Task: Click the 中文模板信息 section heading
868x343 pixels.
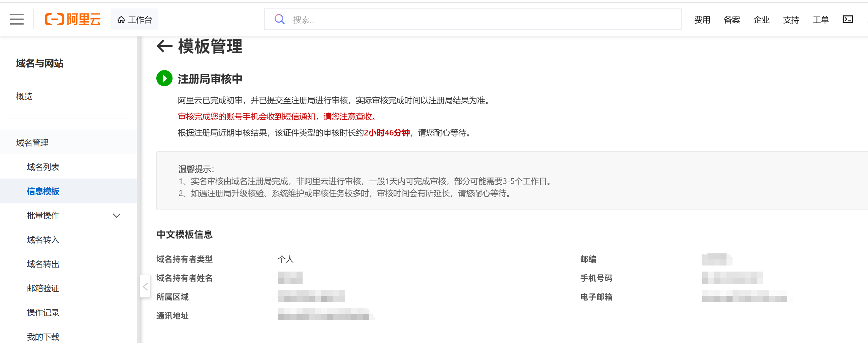Action: (185, 234)
